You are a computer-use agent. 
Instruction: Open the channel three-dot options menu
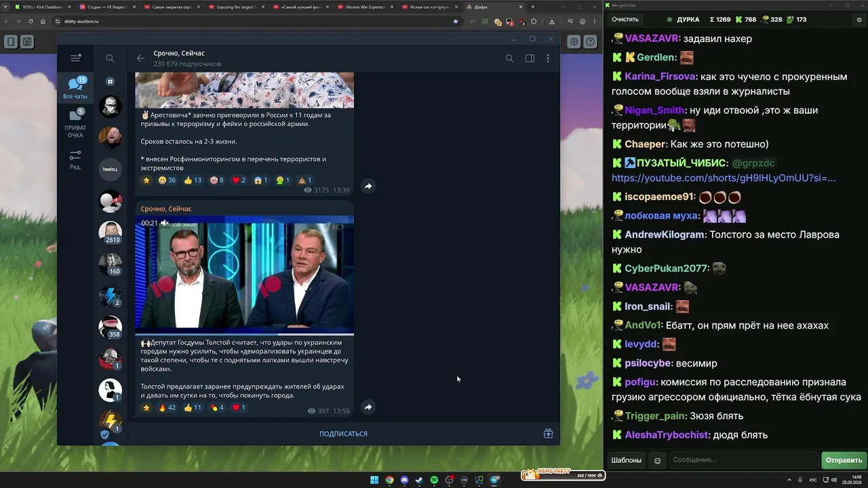pos(548,58)
